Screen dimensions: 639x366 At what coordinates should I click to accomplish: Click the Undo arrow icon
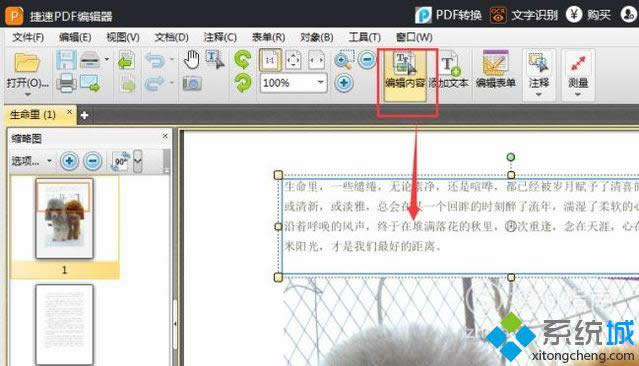(155, 61)
